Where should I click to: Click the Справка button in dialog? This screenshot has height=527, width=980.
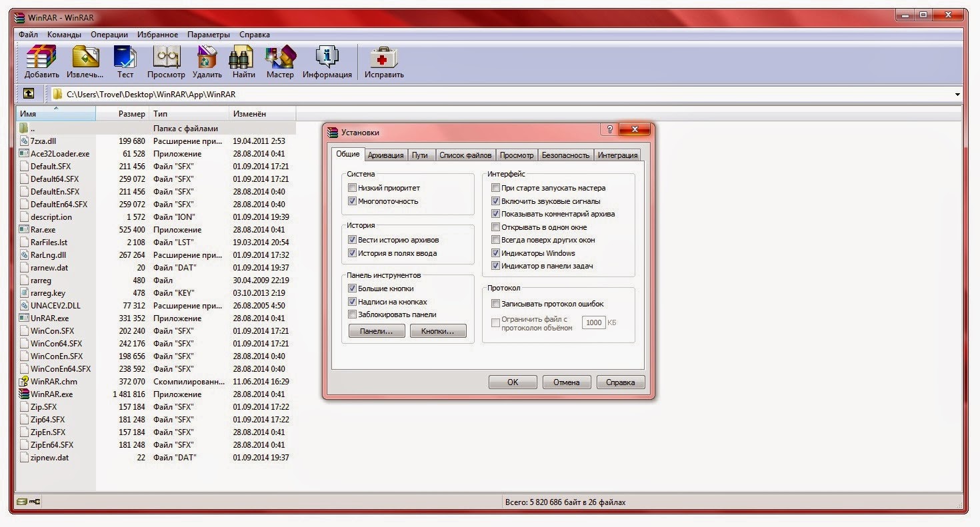point(621,382)
